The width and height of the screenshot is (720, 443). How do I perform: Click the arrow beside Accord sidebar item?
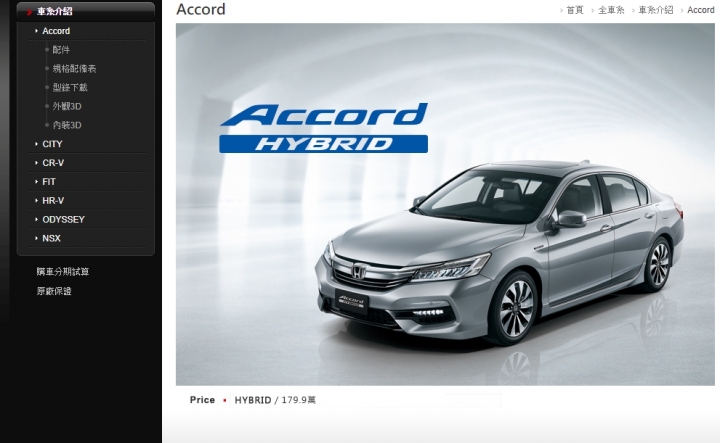coord(36,31)
